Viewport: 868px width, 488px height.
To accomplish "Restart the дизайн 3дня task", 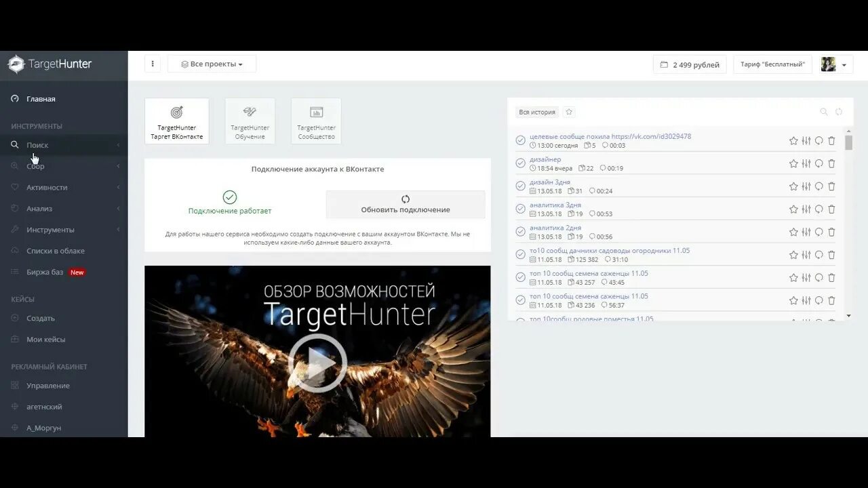I will (x=819, y=186).
